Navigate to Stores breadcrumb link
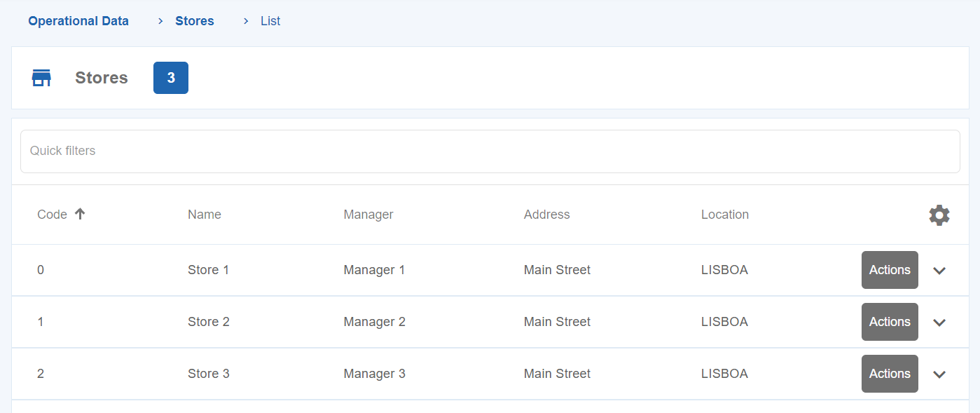The width and height of the screenshot is (980, 413). [195, 21]
